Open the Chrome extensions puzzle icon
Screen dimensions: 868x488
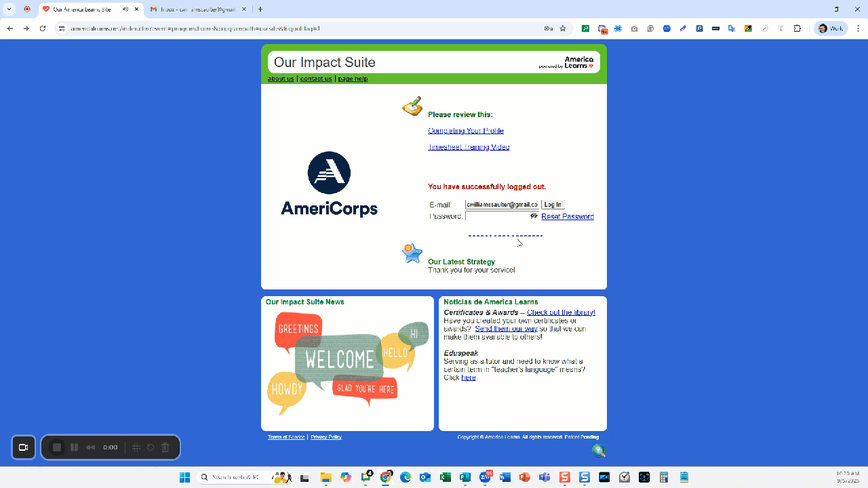coord(797,28)
